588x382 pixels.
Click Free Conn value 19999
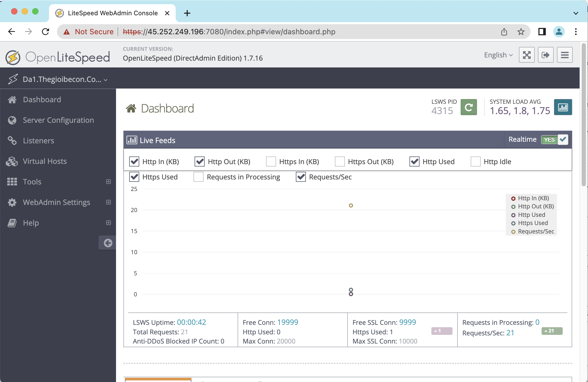[288, 322]
